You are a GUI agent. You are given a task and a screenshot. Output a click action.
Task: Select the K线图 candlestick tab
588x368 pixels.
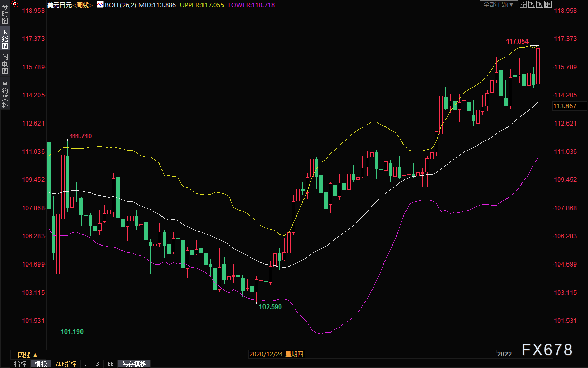[x=5, y=39]
